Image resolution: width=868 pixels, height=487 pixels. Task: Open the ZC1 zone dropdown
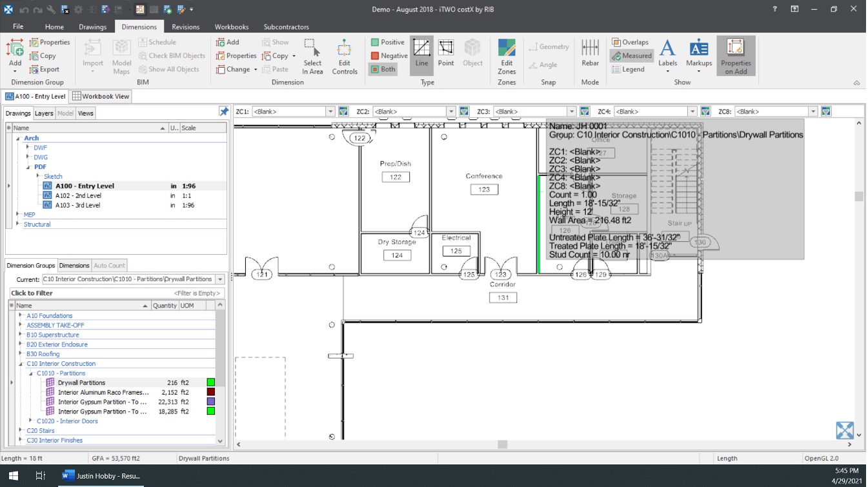[x=330, y=112]
